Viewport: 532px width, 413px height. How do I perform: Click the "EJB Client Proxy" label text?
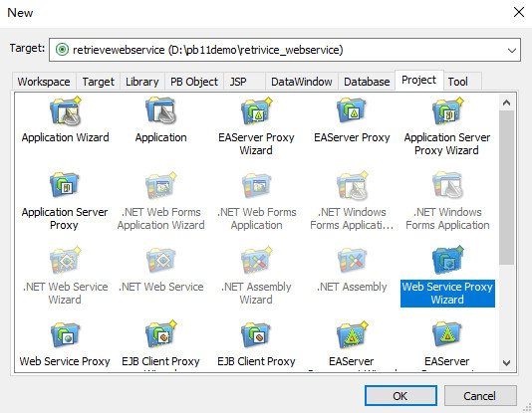256,361
